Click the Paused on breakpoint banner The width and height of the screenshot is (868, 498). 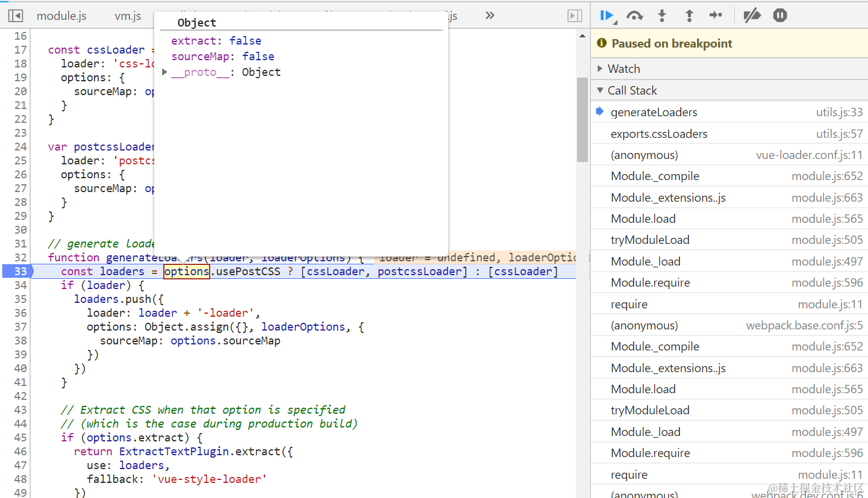(729, 43)
